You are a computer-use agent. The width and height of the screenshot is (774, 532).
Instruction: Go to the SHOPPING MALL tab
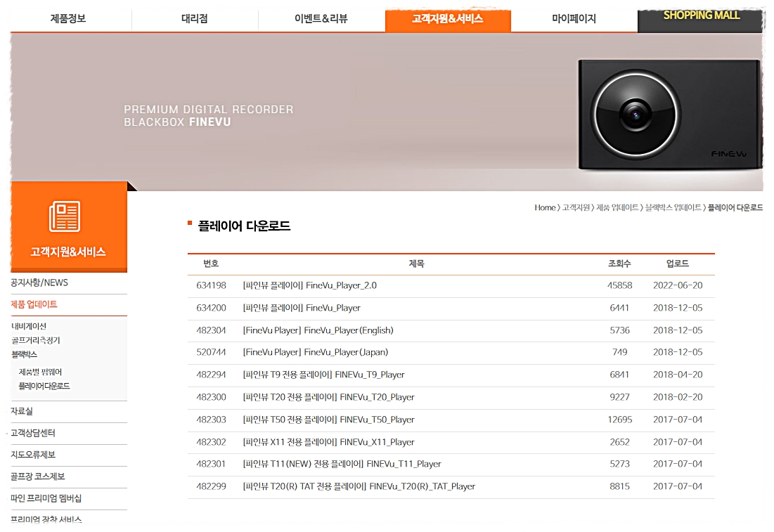coord(701,20)
